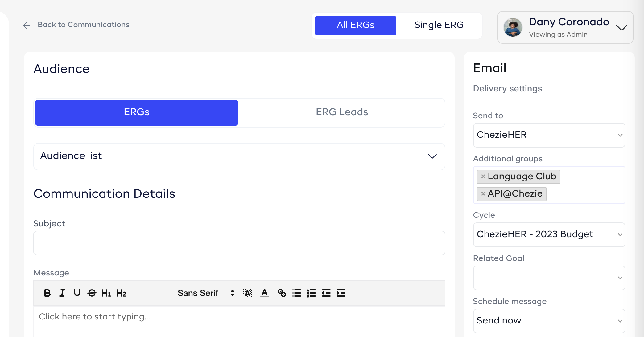
Task: Remove API@Chezie group tag
Action: point(483,194)
